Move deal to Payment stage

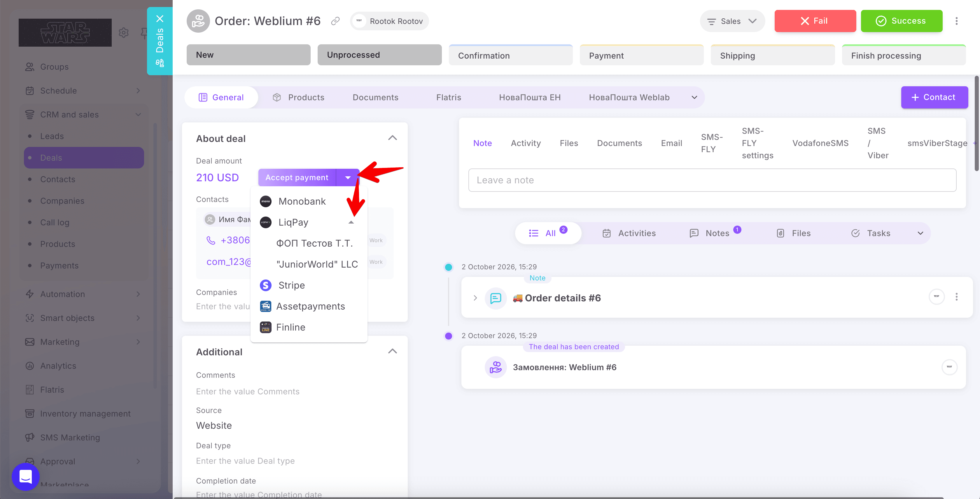(641, 55)
